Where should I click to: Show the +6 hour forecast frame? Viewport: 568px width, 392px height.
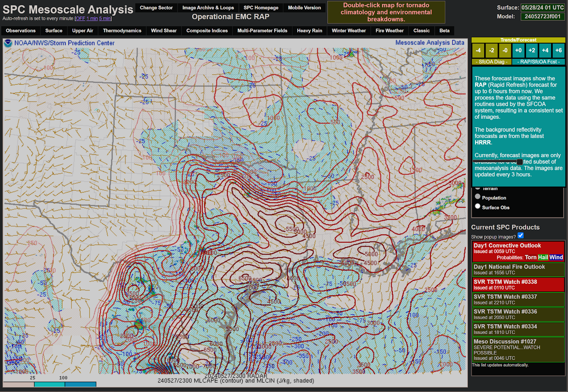(x=558, y=51)
